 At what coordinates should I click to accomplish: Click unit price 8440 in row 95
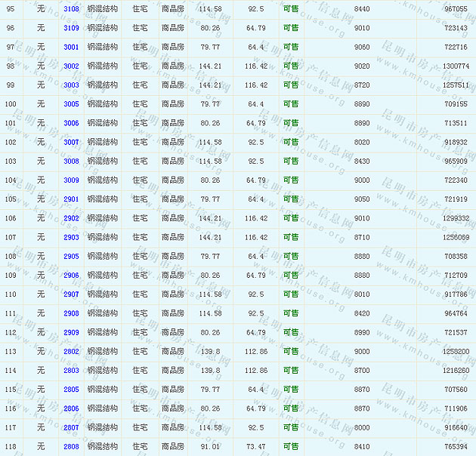click(362, 9)
